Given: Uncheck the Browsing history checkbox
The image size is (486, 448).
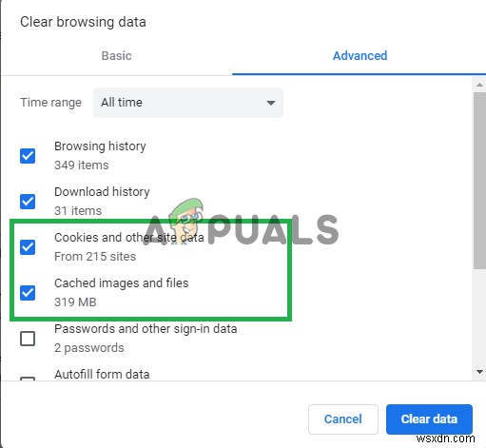Looking at the screenshot, I should (28, 156).
